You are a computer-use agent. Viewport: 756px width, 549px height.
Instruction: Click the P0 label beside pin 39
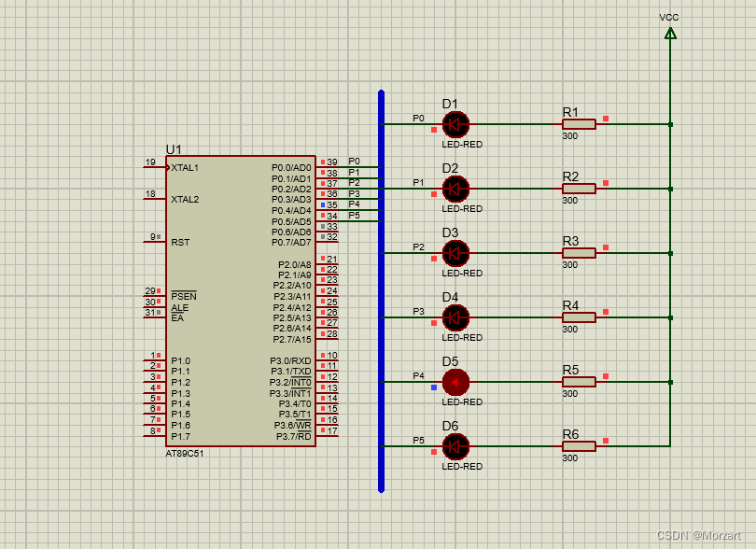tap(354, 162)
